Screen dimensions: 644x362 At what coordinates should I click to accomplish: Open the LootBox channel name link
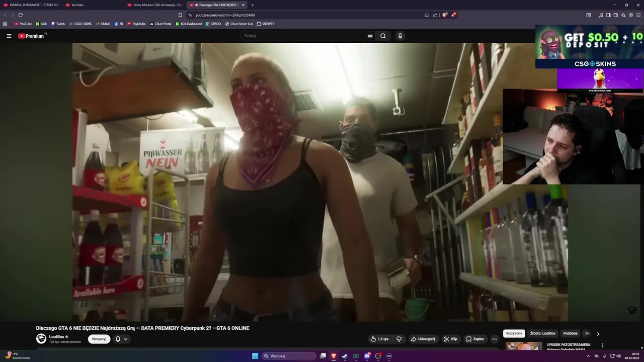click(x=57, y=337)
